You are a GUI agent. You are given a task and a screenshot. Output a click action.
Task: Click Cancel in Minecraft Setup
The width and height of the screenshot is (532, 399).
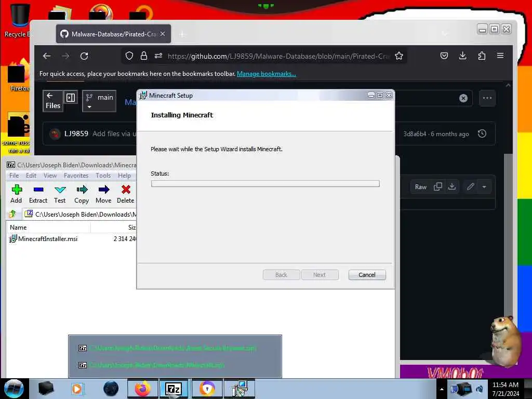point(367,275)
